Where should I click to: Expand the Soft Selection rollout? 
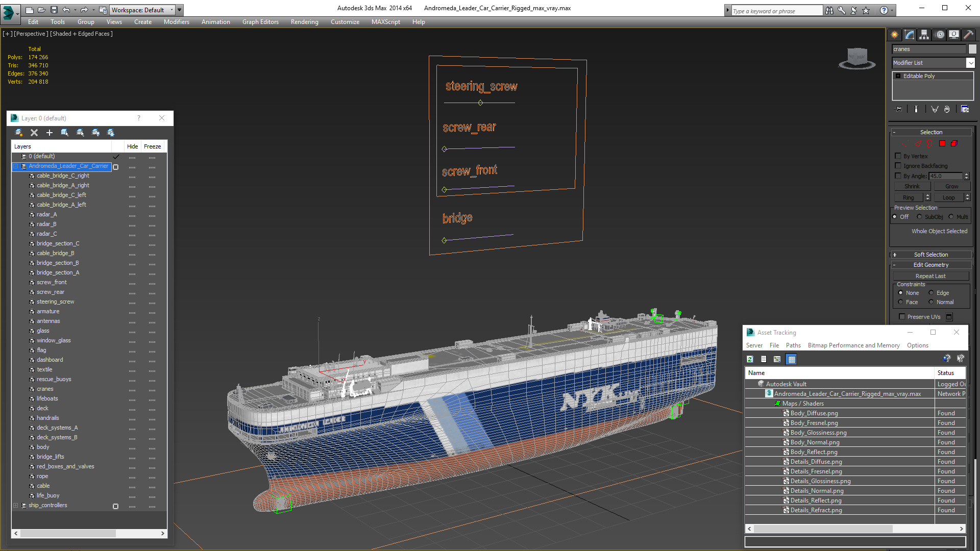[930, 255]
